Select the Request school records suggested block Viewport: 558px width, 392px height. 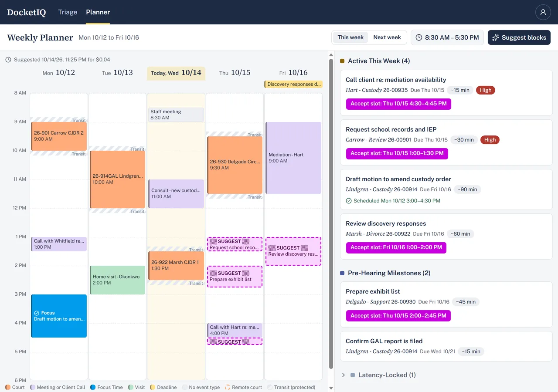235,244
